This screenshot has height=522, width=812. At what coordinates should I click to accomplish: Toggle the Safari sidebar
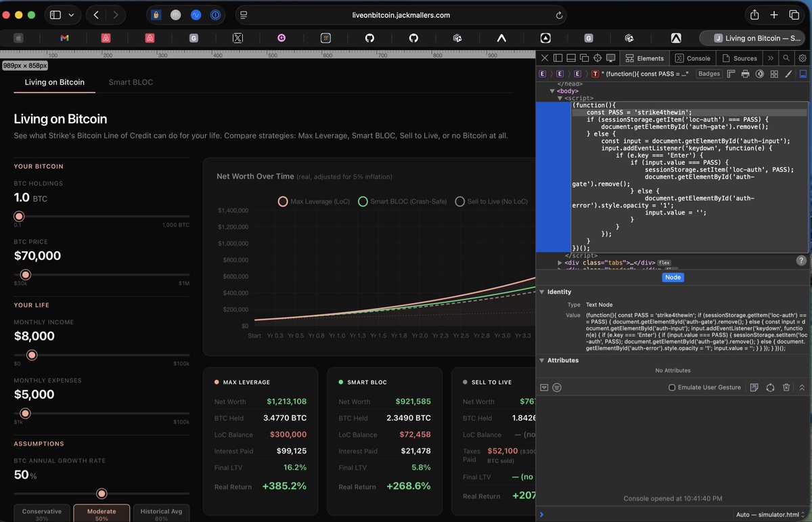(55, 15)
